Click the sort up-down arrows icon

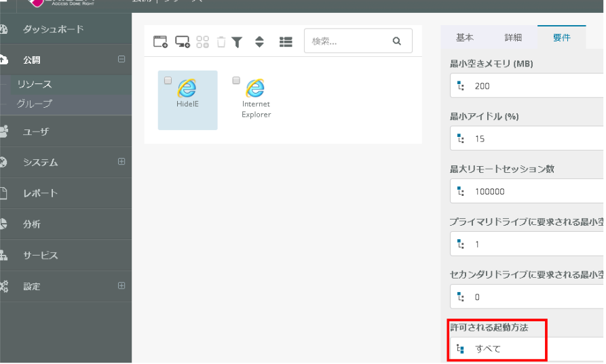(259, 42)
